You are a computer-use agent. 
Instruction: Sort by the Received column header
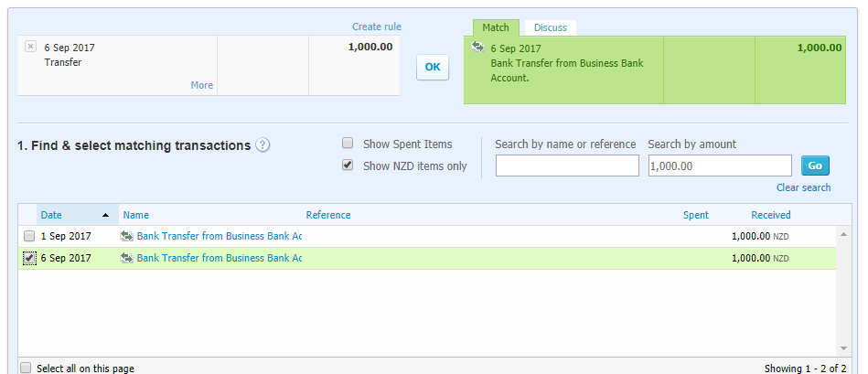tap(770, 215)
